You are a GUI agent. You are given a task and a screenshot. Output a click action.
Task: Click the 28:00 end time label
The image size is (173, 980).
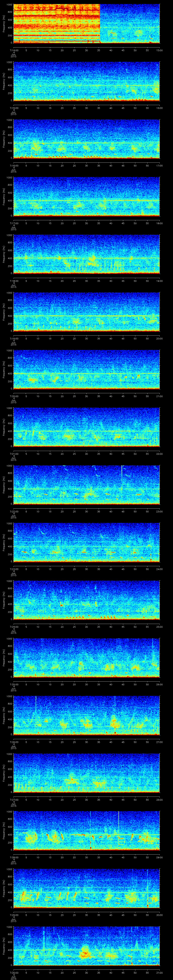(159, 800)
